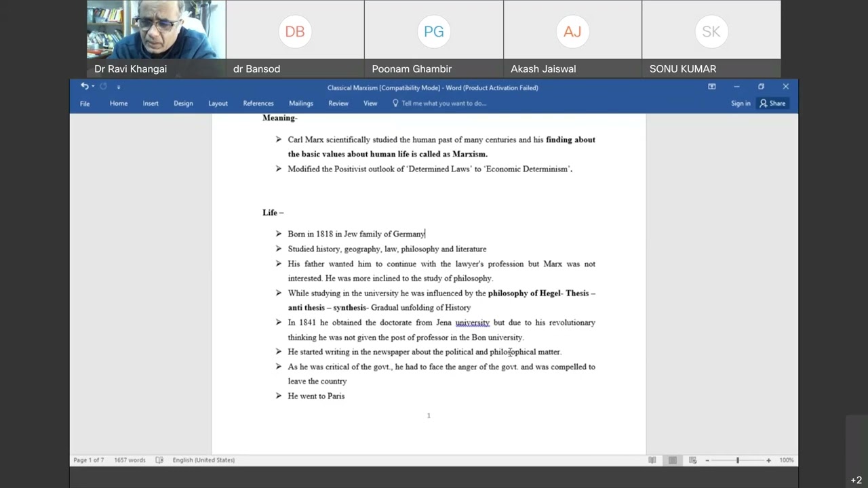Click the bold text 'philosophy of Hegel- Thesis'
The width and height of the screenshot is (868, 488).
[538, 293]
